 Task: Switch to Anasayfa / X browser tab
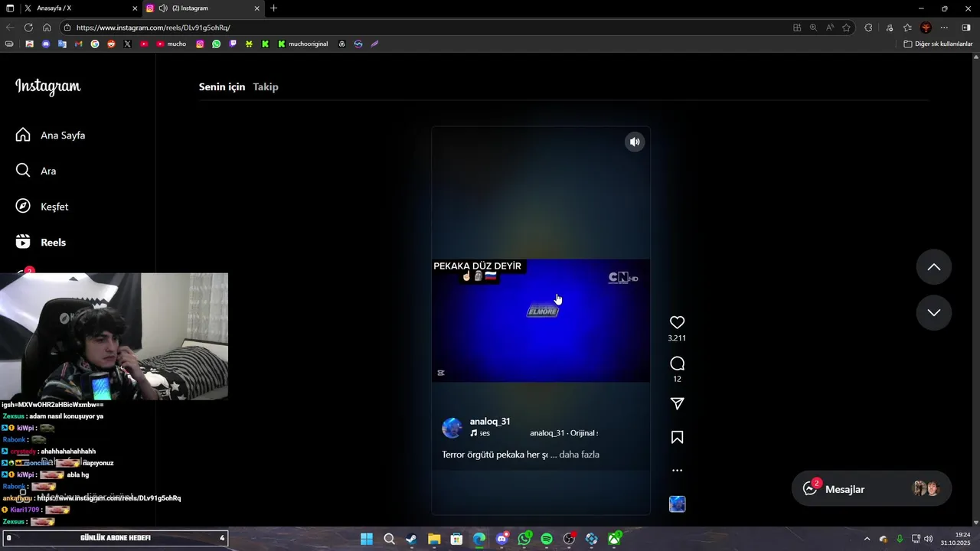pos(80,8)
